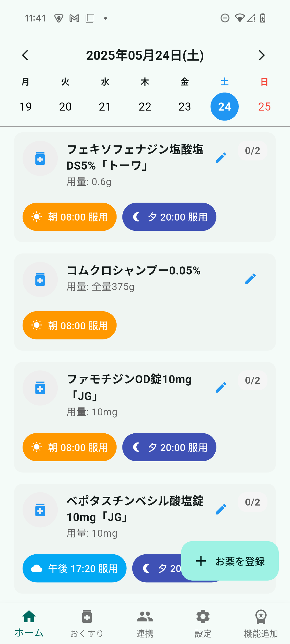The width and height of the screenshot is (290, 644).
Task: Mark フェキソフェナジン 夕 20:00 dose taken
Action: 169,217
